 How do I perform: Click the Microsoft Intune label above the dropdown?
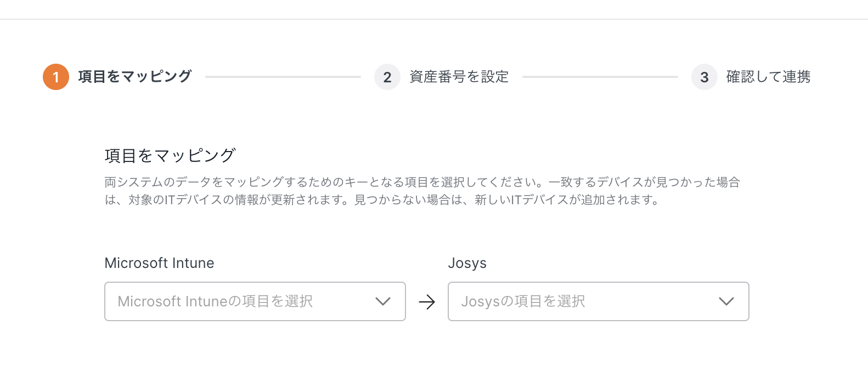[159, 263]
